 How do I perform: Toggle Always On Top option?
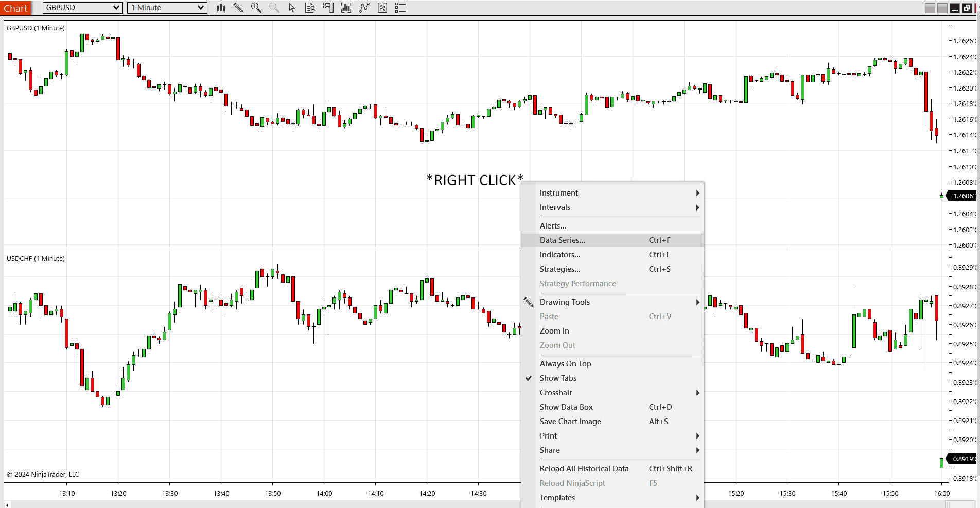(565, 364)
